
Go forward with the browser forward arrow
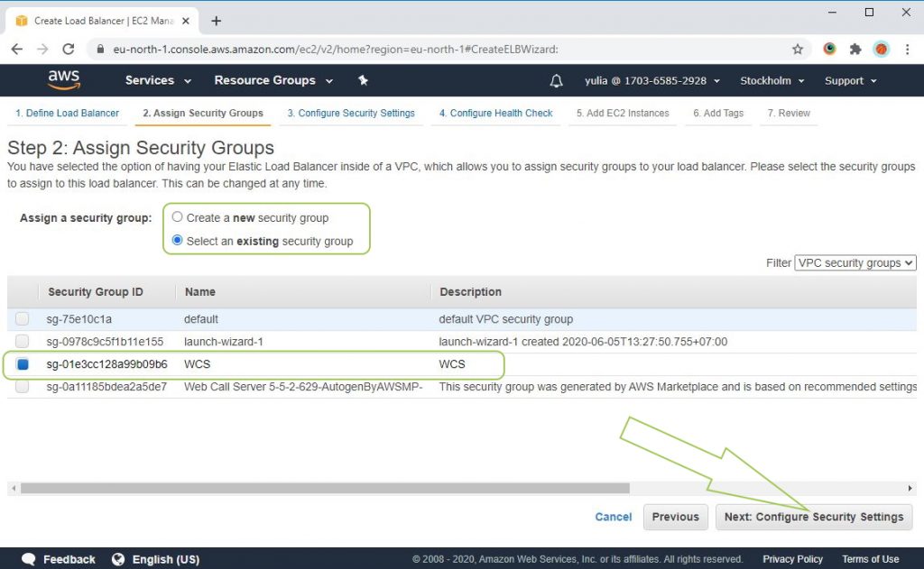[x=42, y=49]
